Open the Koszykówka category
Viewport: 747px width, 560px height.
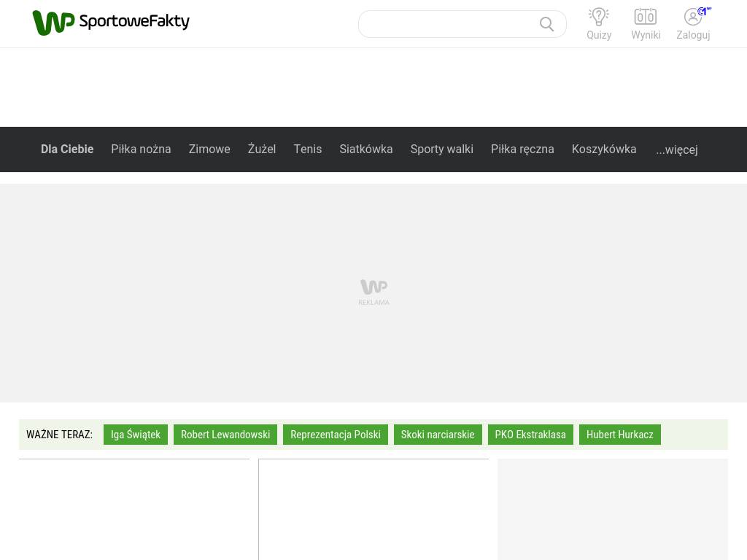point(604,149)
